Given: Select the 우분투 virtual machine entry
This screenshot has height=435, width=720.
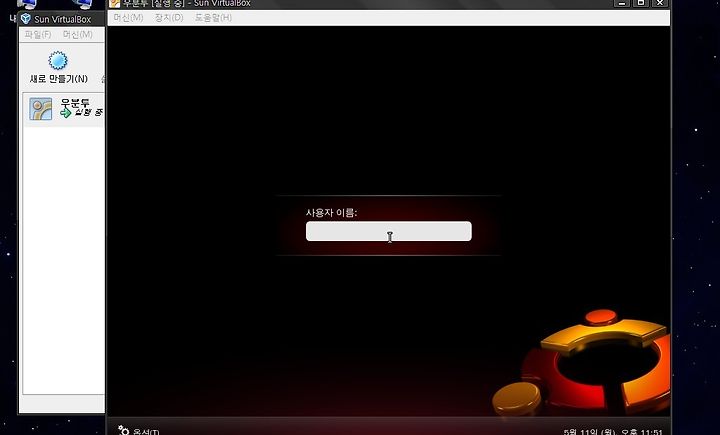Looking at the screenshot, I should pyautogui.click(x=64, y=109).
